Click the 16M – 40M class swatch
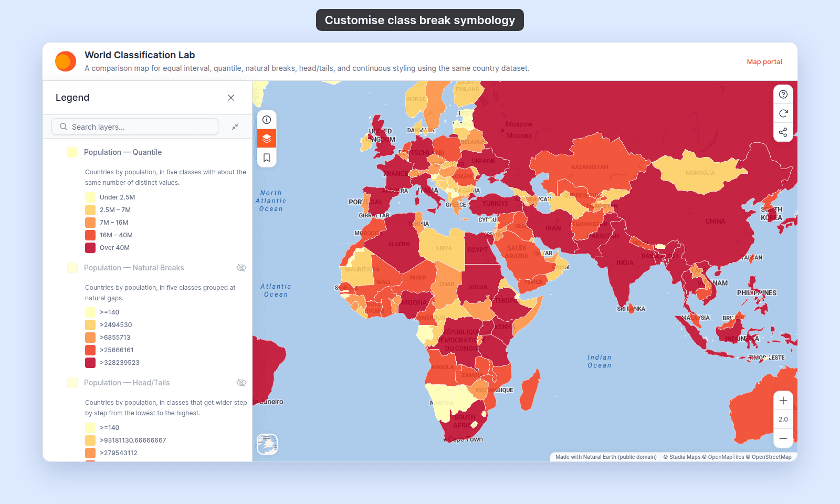The width and height of the screenshot is (840, 504). pyautogui.click(x=90, y=235)
